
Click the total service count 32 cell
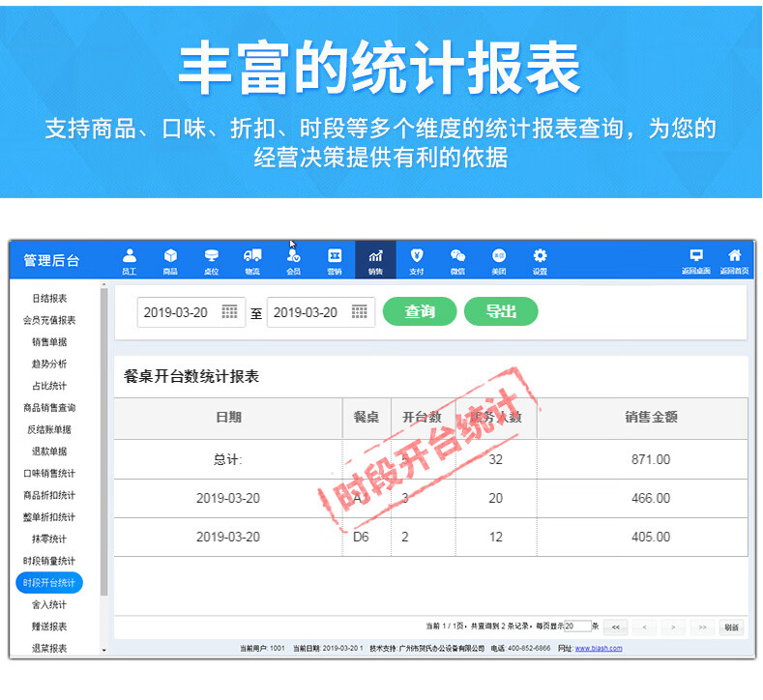click(496, 459)
